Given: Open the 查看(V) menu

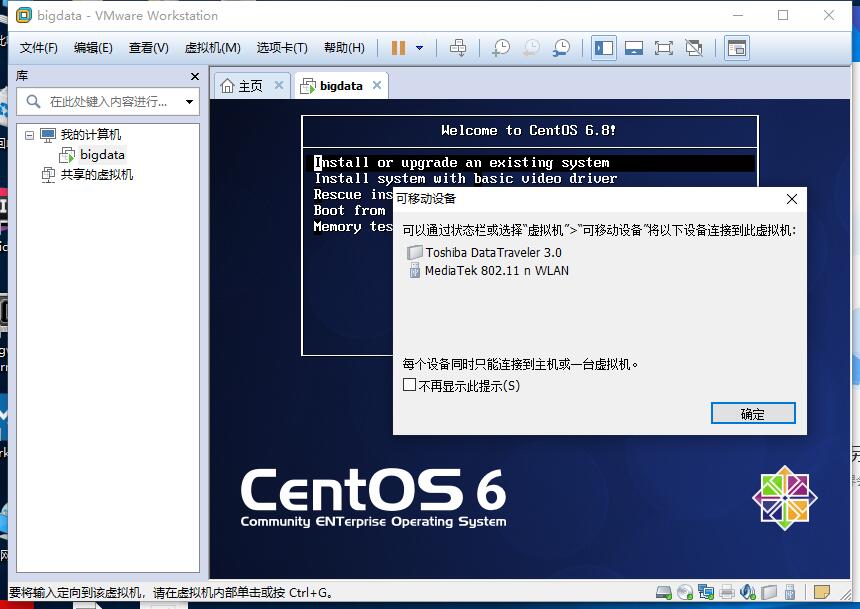Looking at the screenshot, I should [149, 48].
